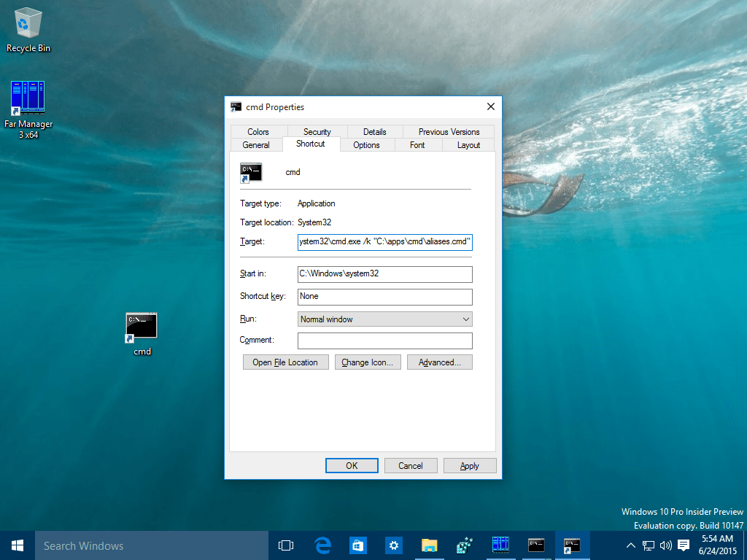Switch to the Options tab
Image resolution: width=747 pixels, height=560 pixels.
(366, 145)
